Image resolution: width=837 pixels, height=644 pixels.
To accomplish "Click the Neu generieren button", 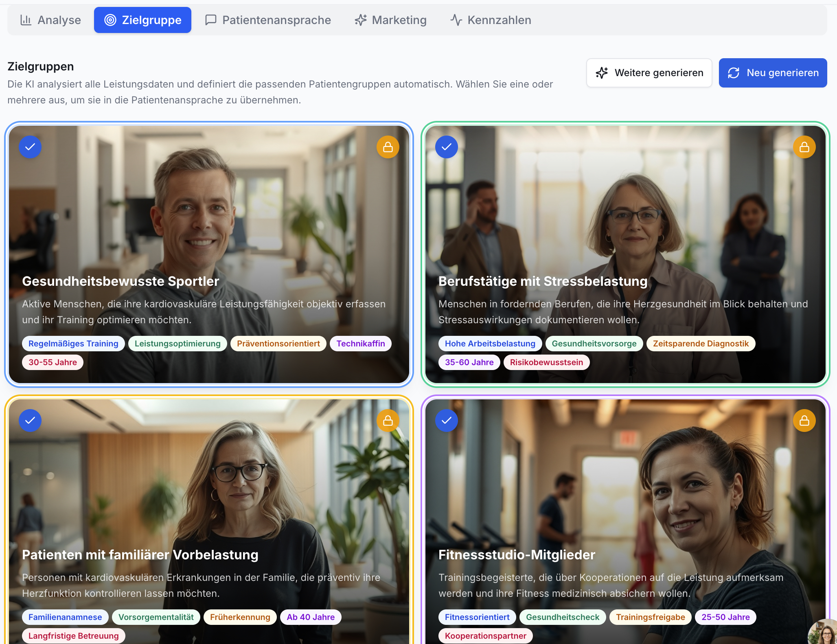I will point(773,73).
